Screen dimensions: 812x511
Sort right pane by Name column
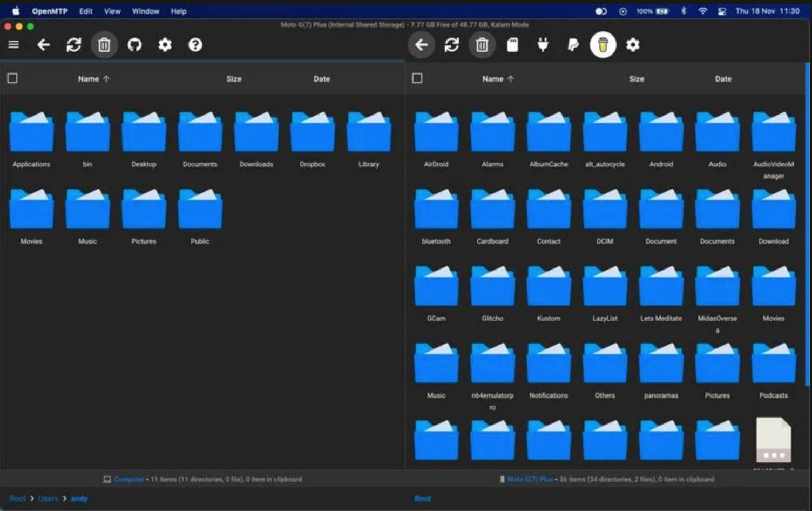(493, 79)
